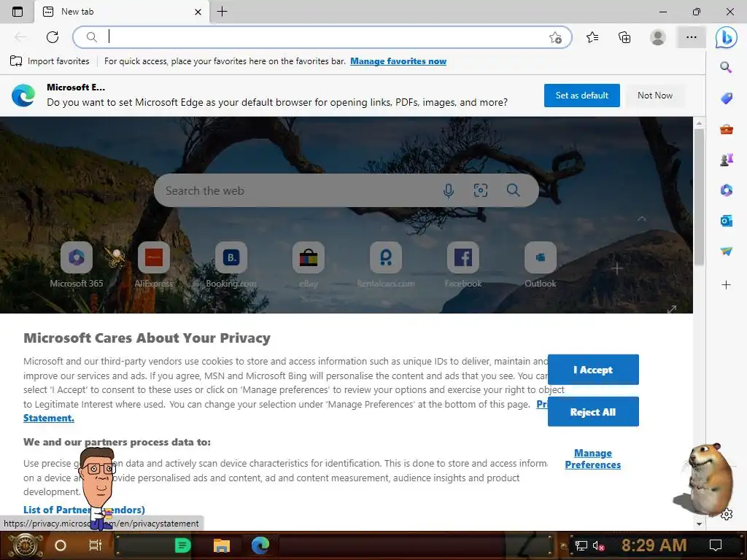Open Bing chat sidebar icon
The width and height of the screenshot is (747, 560).
pyautogui.click(x=726, y=37)
